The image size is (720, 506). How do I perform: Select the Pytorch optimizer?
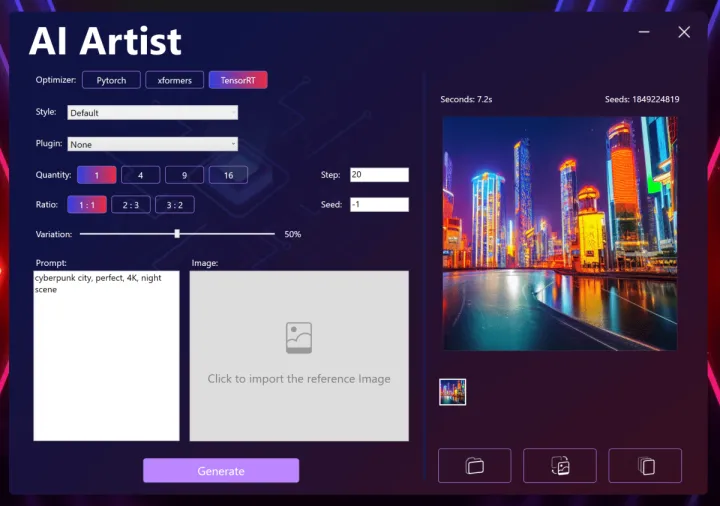(x=111, y=80)
